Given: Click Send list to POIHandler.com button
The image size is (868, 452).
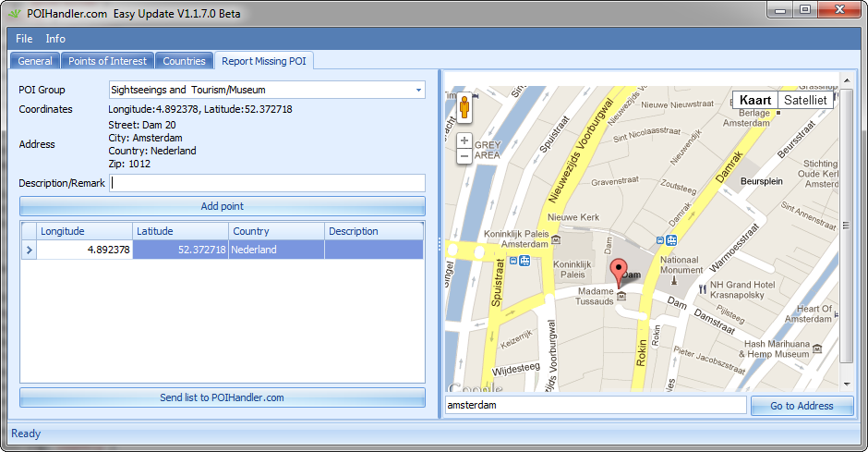Looking at the screenshot, I should click(x=223, y=397).
